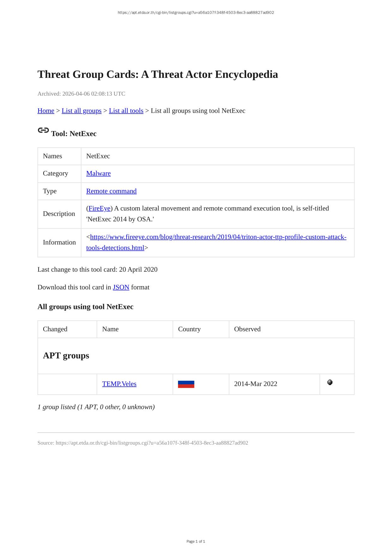Image resolution: width=392 pixels, height=554 pixels.
Task: Follow the Remote command type link
Action: [111, 191]
